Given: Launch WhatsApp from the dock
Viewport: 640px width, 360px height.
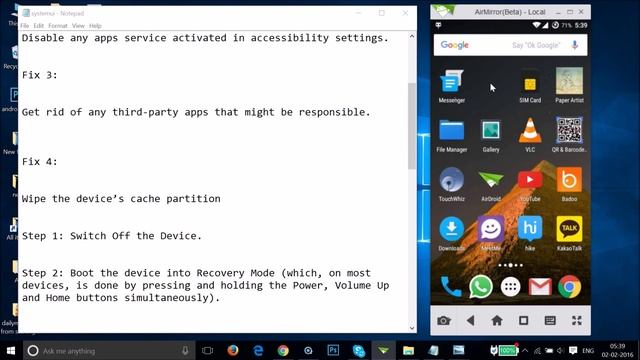Looking at the screenshot, I should click(481, 287).
